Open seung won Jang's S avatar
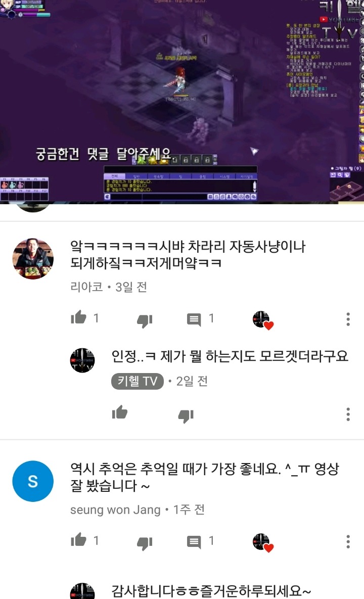This screenshot has height=599, width=364. click(x=33, y=481)
